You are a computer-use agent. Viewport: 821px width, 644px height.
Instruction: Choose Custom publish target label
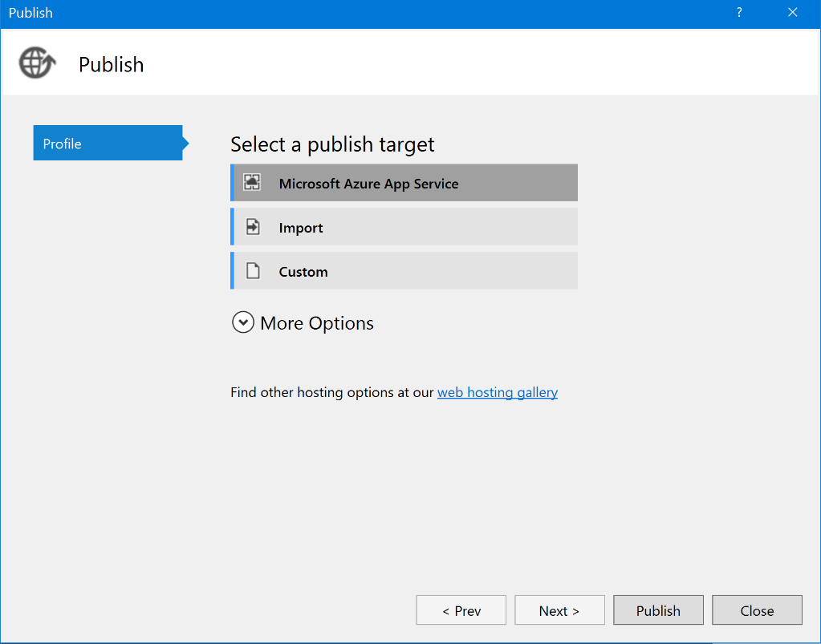[x=303, y=272]
